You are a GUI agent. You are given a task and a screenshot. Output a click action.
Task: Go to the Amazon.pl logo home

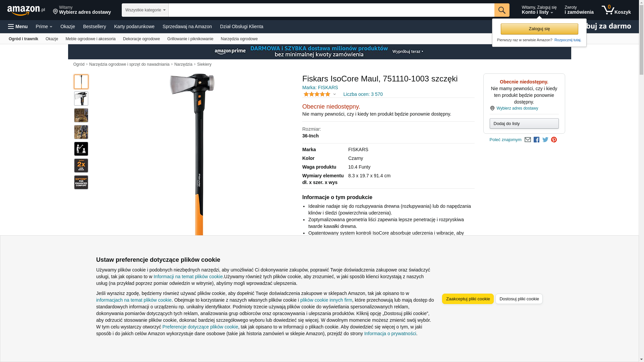[26, 10]
